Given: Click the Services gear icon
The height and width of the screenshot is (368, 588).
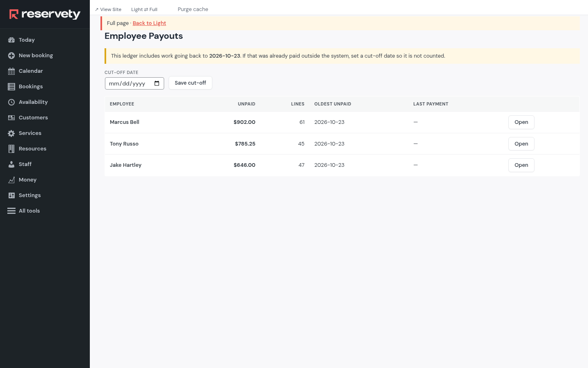Looking at the screenshot, I should pyautogui.click(x=11, y=133).
